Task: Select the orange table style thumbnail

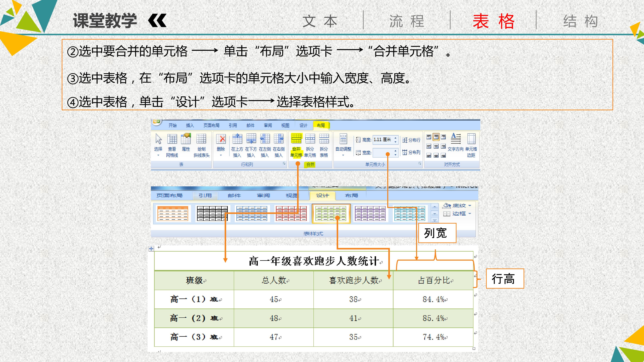Action: pyautogui.click(x=173, y=214)
